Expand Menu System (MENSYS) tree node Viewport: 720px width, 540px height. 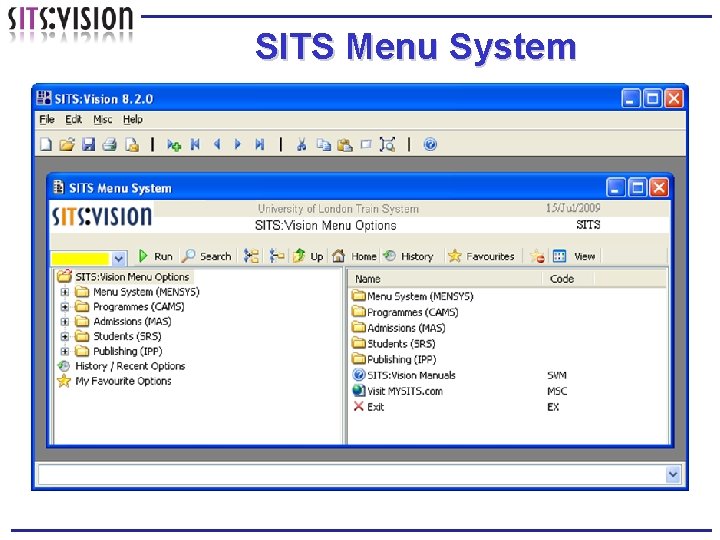point(65,292)
